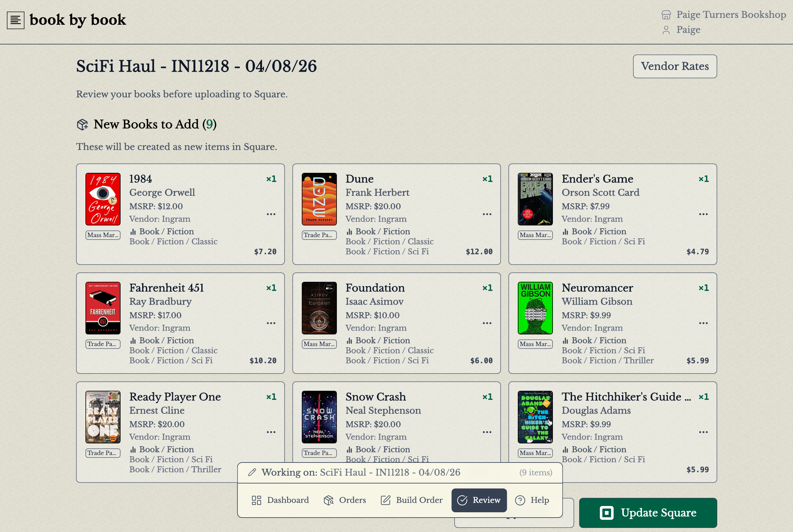Image resolution: width=793 pixels, height=532 pixels.
Task: Click the Trade Paperback format tag under Dune
Action: pyautogui.click(x=319, y=235)
